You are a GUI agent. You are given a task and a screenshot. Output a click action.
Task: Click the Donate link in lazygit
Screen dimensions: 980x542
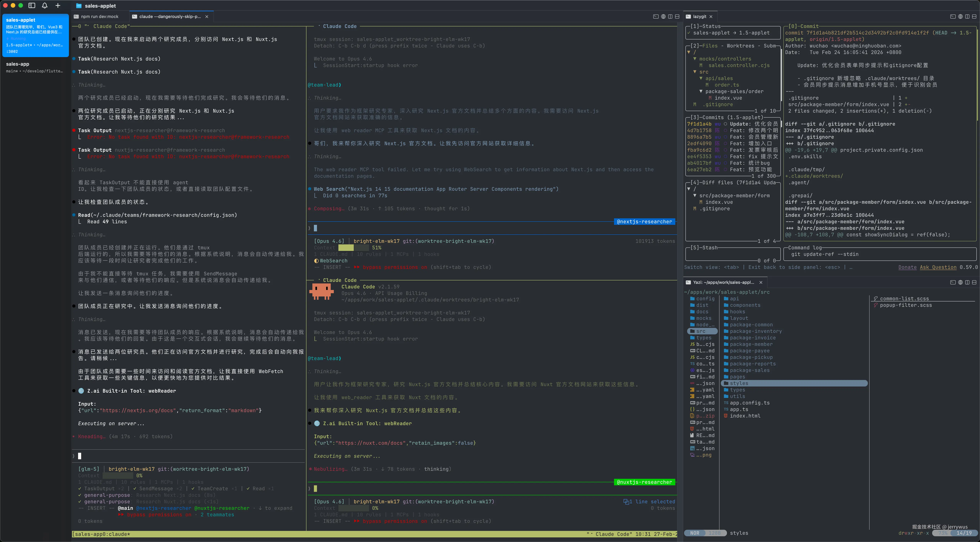tap(907, 267)
